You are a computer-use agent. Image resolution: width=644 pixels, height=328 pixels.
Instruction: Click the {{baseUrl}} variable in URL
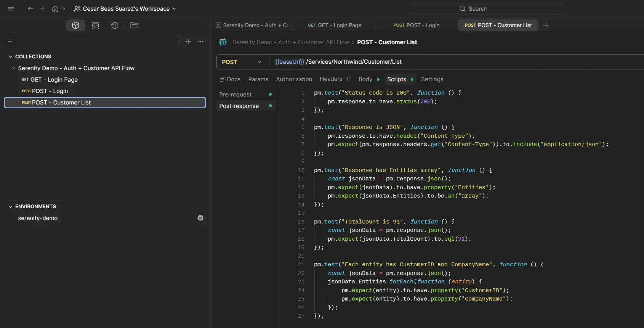[x=290, y=62]
